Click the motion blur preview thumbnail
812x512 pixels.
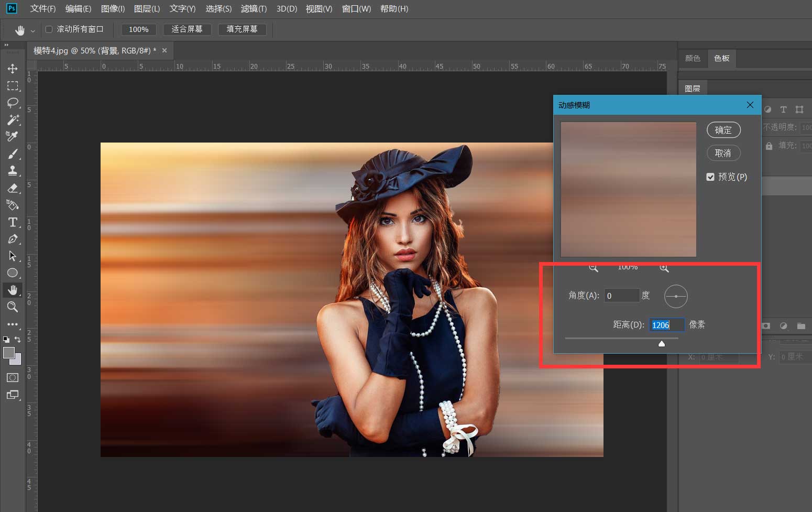628,189
